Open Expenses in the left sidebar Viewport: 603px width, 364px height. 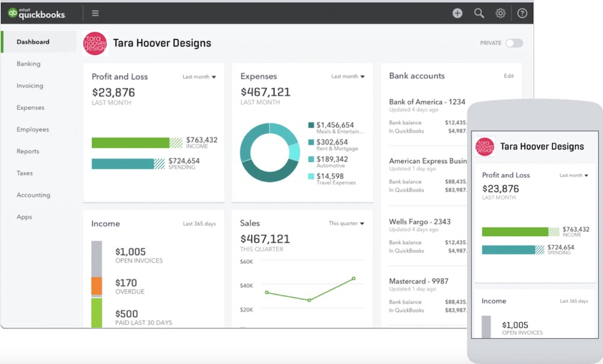tap(30, 108)
